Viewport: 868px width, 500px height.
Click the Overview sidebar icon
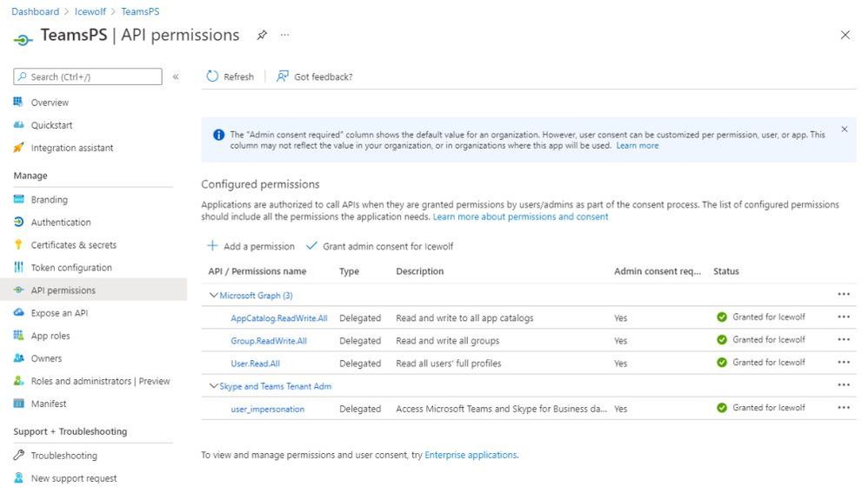point(18,102)
